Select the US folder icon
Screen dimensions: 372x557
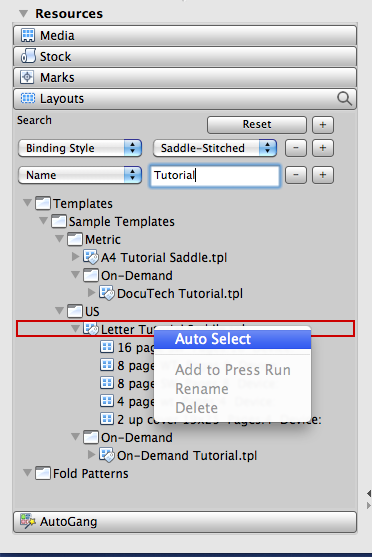tap(75, 311)
